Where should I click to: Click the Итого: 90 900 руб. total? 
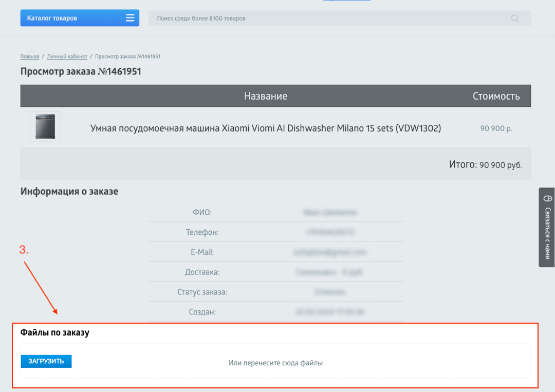(x=485, y=164)
